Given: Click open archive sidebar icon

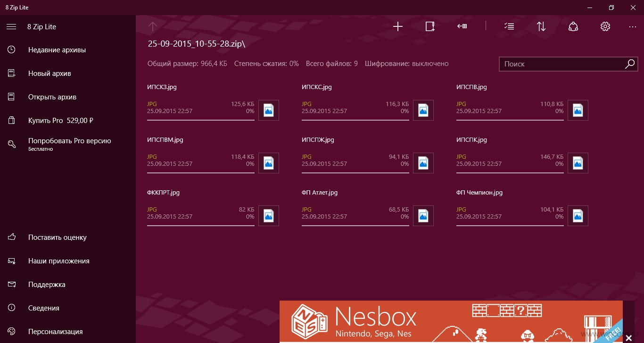Looking at the screenshot, I should (11, 97).
